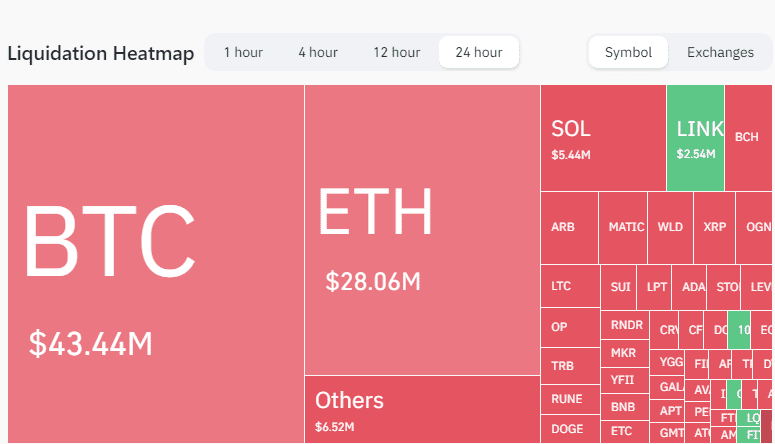
Task: Open the ETH $28.06M heatmap tile
Action: [422, 230]
